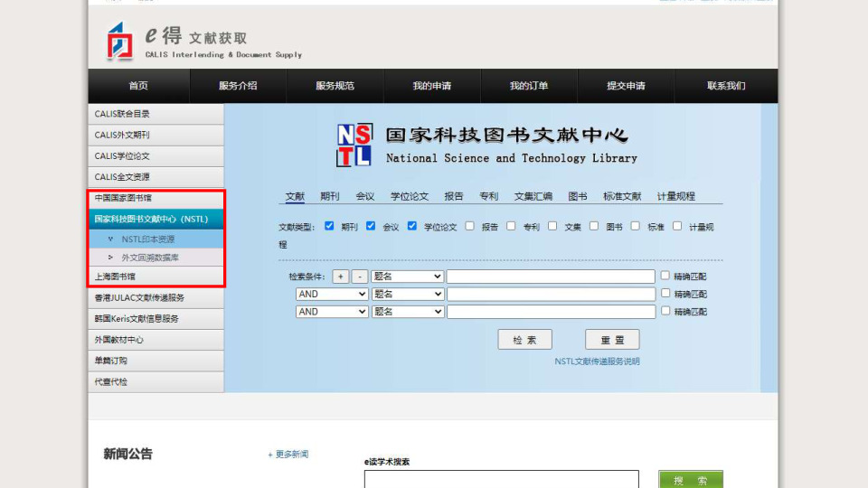Open third row AND operator dropdown
The width and height of the screenshot is (868, 488).
[332, 312]
